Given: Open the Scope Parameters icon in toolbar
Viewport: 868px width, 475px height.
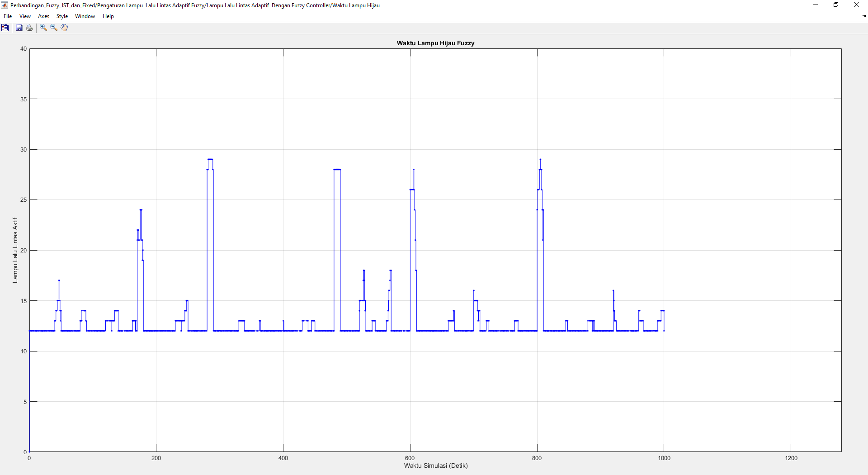Looking at the screenshot, I should pyautogui.click(x=5, y=28).
